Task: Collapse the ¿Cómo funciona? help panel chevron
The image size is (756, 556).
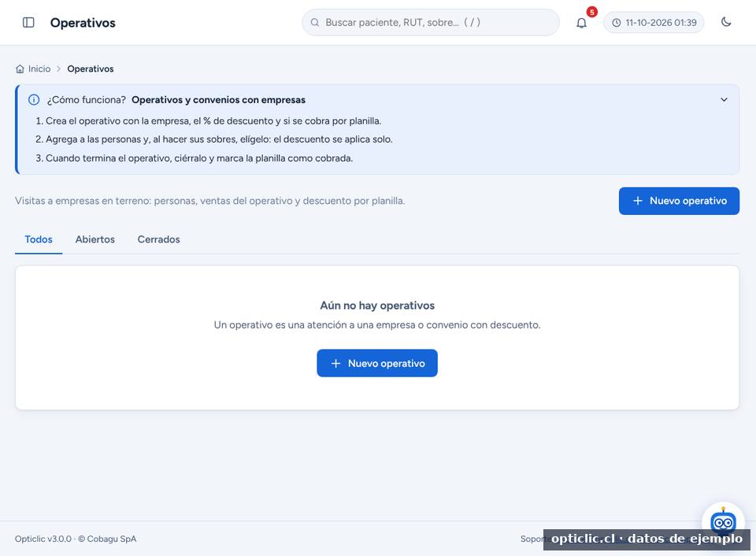Action: (724, 100)
